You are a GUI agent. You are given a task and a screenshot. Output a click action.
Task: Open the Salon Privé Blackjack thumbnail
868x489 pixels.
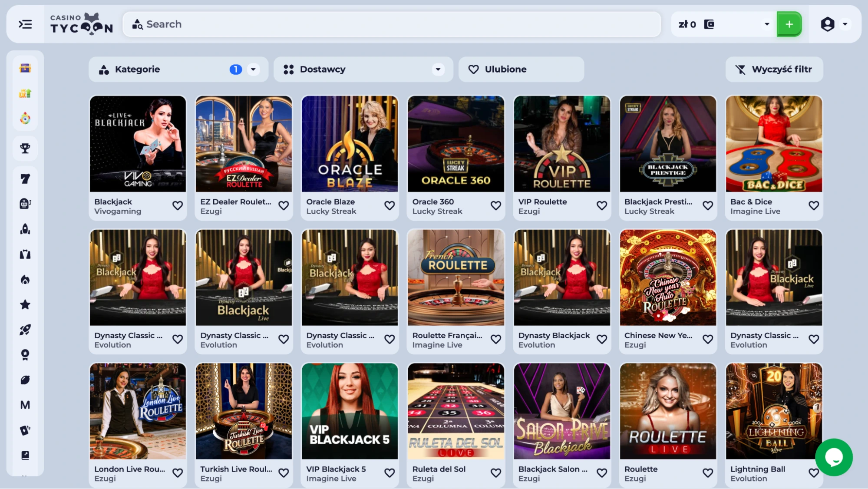[x=562, y=411]
